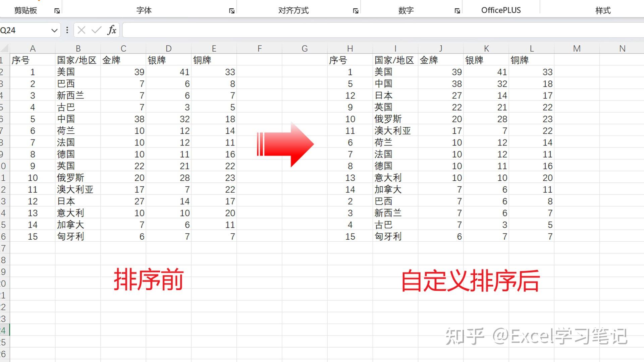Image resolution: width=644 pixels, height=362 pixels.
Task: Select cell B3 with 巴西
Action: pyautogui.click(x=78, y=83)
